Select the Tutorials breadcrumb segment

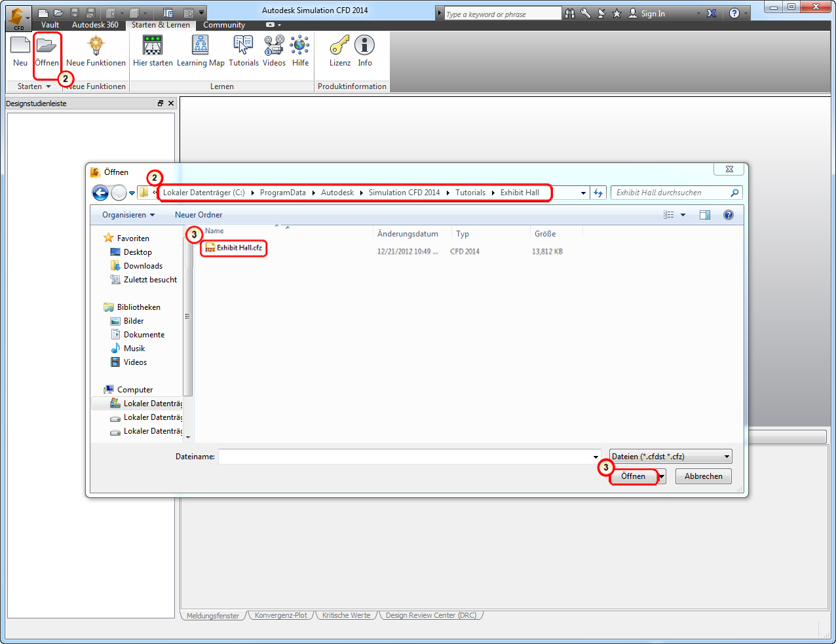coord(470,193)
